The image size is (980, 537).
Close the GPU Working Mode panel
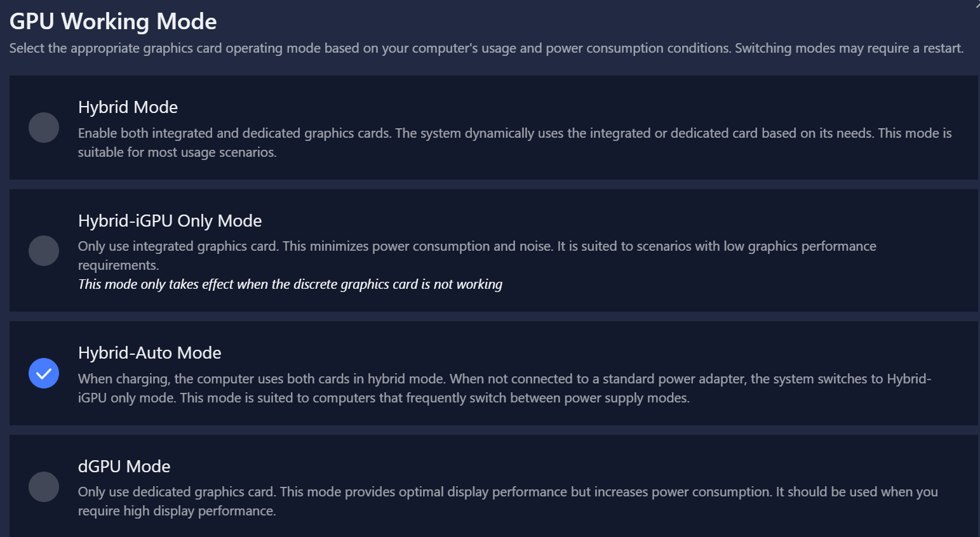pos(977,3)
